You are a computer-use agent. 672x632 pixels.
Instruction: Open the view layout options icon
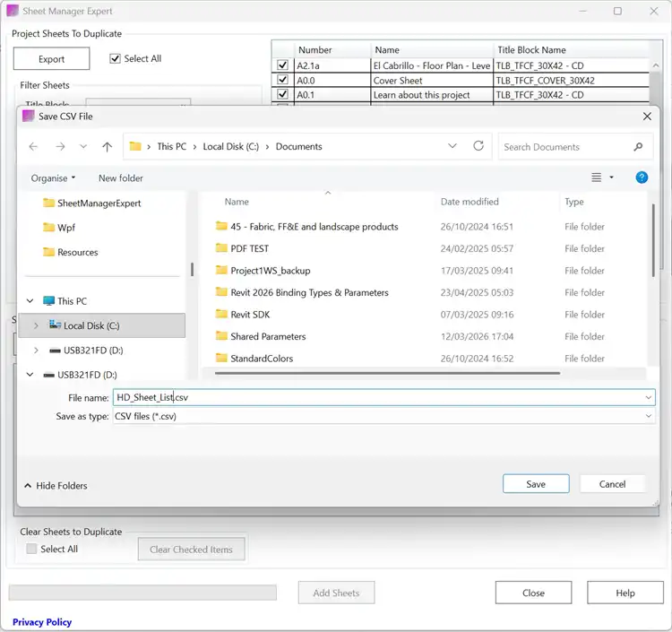pyautogui.click(x=597, y=177)
